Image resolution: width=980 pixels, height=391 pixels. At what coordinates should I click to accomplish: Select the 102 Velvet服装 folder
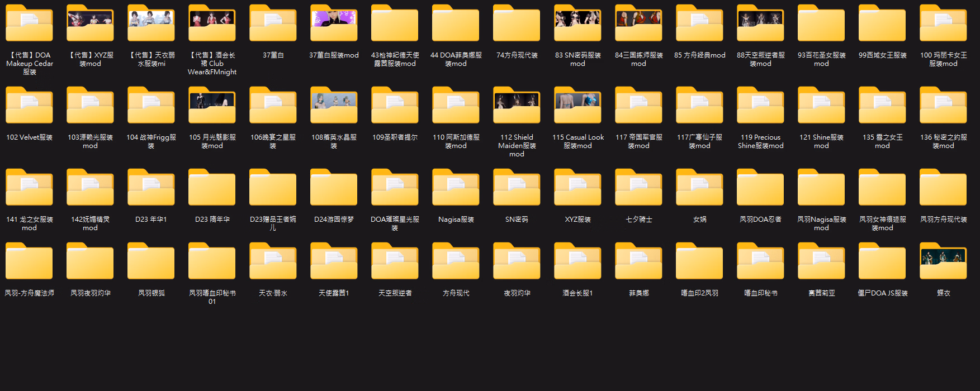[x=29, y=106]
